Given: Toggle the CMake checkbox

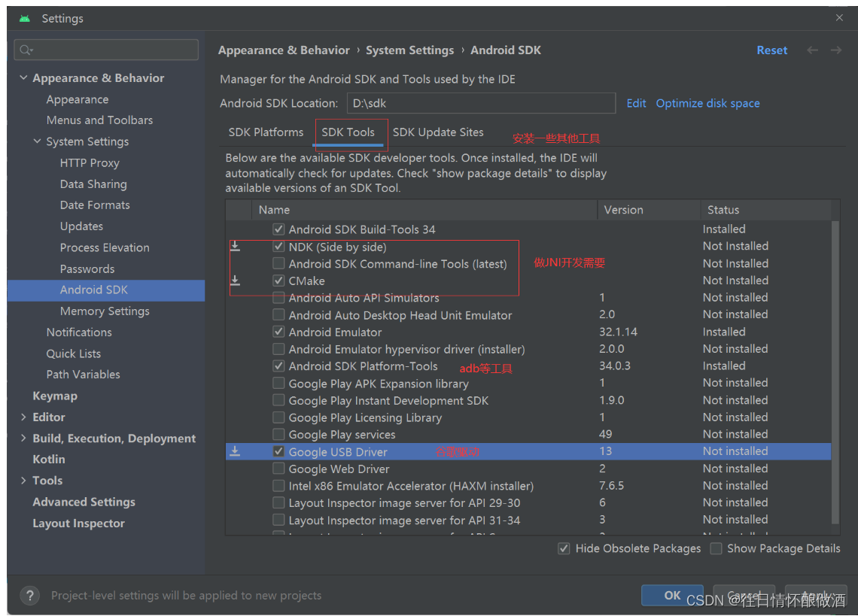Looking at the screenshot, I should (x=278, y=281).
